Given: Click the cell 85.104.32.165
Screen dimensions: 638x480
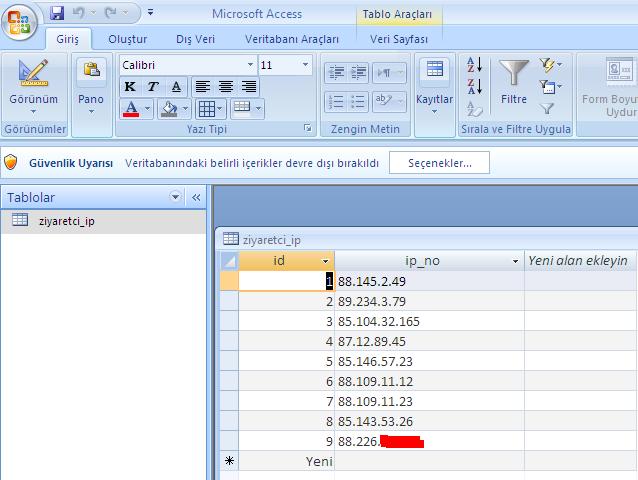Looking at the screenshot, I should pyautogui.click(x=429, y=321).
